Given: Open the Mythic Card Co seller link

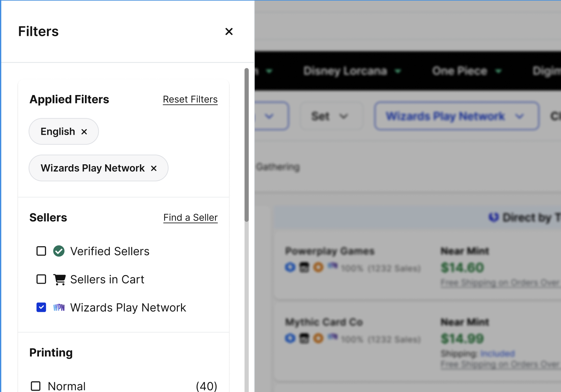Looking at the screenshot, I should pyautogui.click(x=324, y=322).
